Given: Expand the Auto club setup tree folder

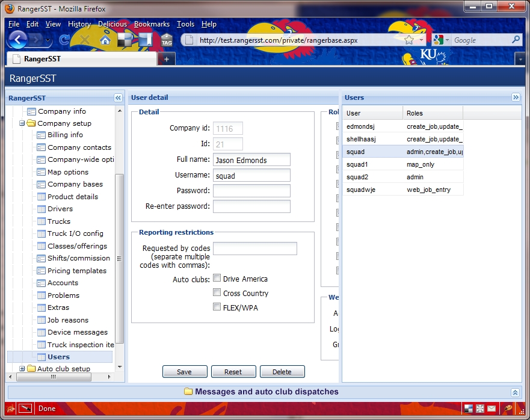Looking at the screenshot, I should click(x=22, y=369).
